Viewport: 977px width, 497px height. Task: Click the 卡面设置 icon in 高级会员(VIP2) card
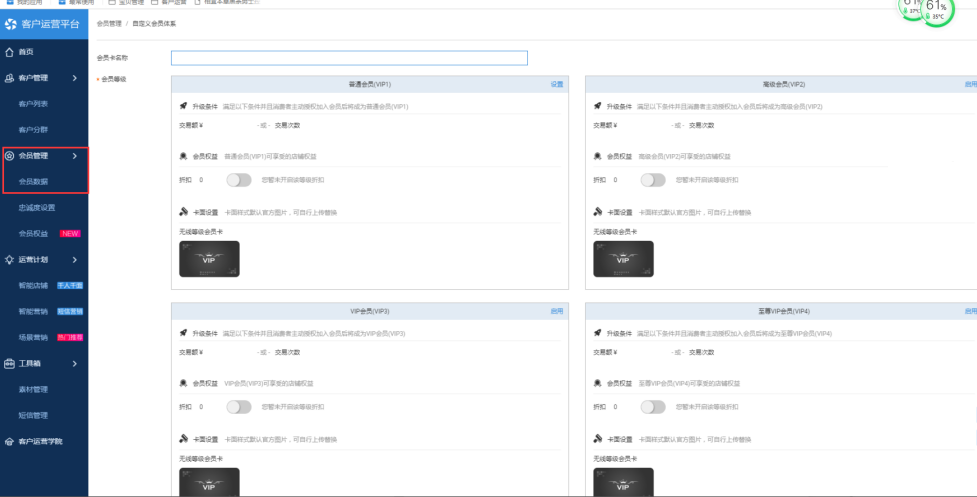coord(598,212)
